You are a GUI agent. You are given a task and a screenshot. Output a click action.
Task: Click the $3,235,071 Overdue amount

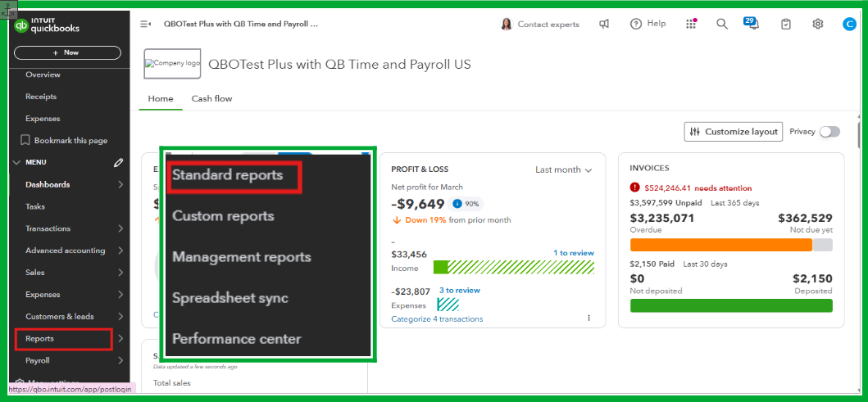pos(662,218)
